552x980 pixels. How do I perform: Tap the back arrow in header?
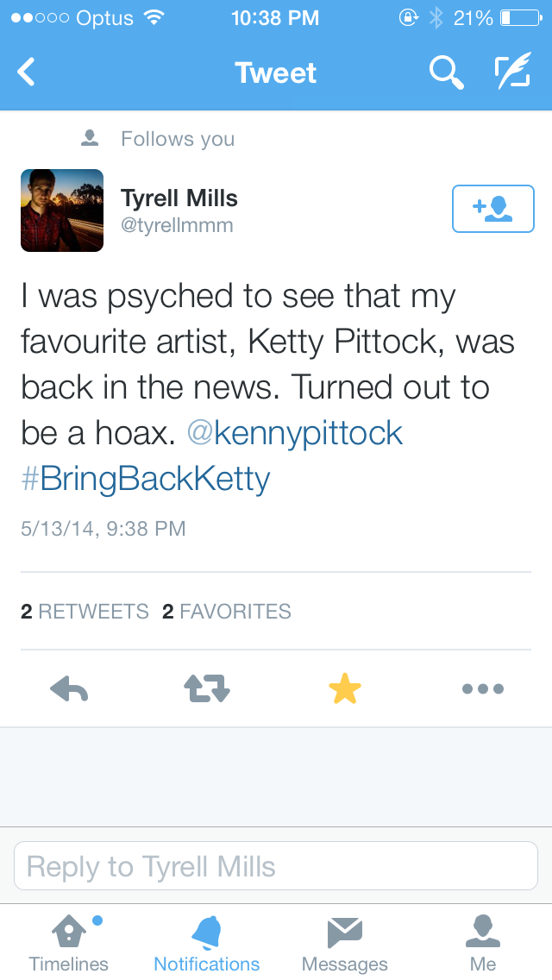tap(27, 72)
